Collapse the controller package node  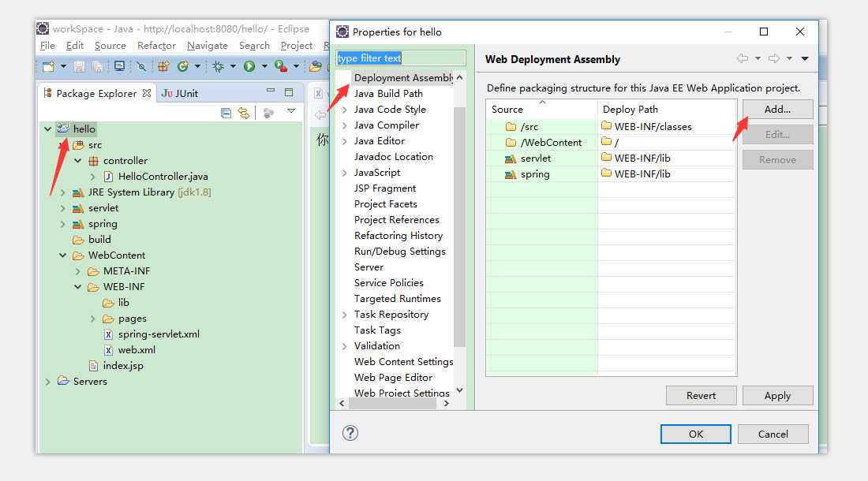[x=78, y=161]
